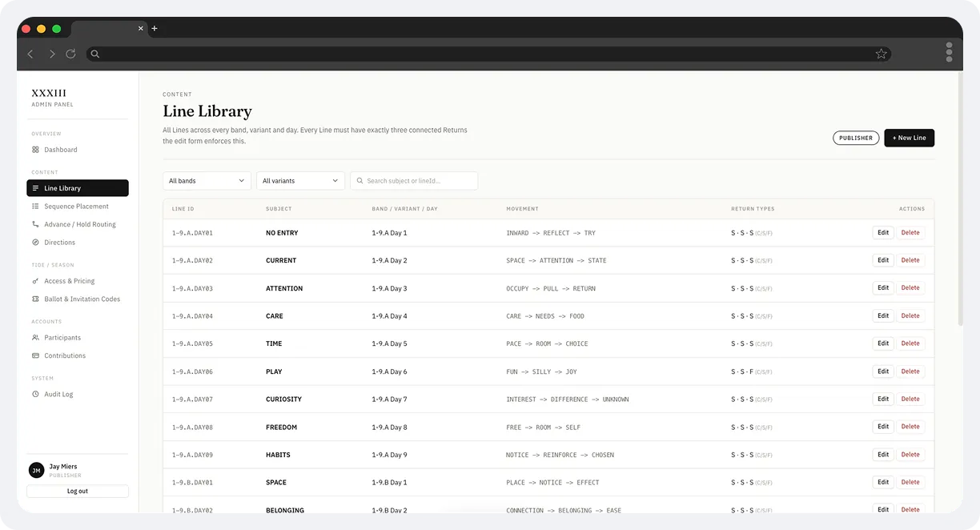The image size is (980, 530).
Task: Reload the page with refresh icon
Action: 70,54
